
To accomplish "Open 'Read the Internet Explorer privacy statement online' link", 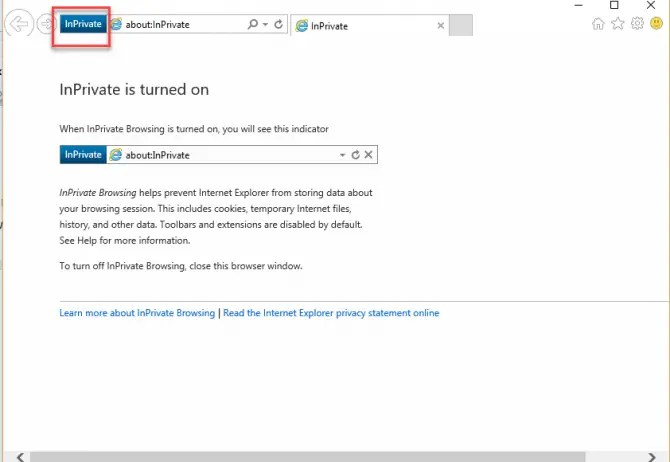I will (331, 313).
